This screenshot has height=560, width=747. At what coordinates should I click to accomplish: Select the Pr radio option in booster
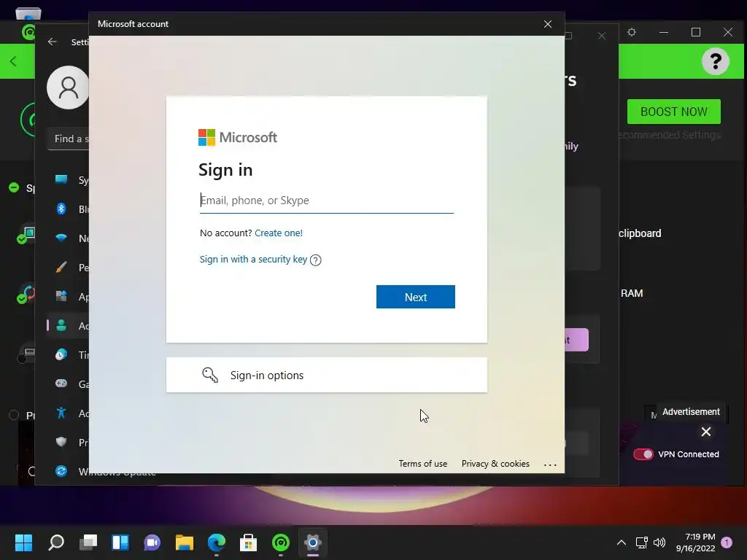click(14, 415)
